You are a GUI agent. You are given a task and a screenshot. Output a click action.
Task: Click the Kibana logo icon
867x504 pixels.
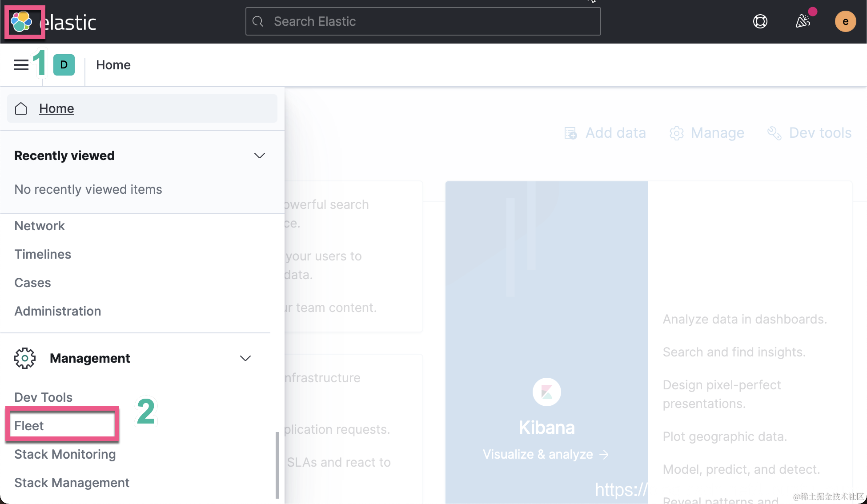[546, 392]
